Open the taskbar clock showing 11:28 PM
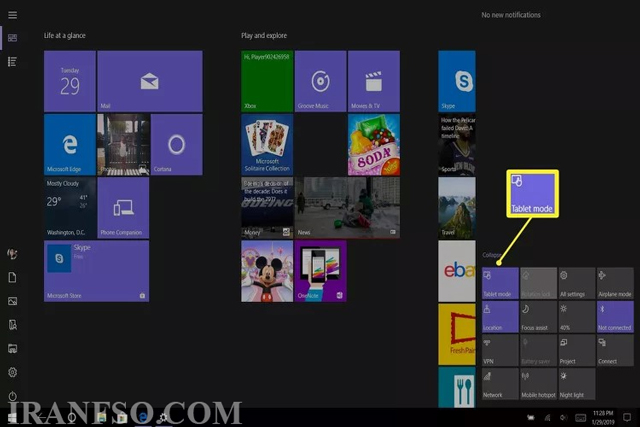The width and height of the screenshot is (640, 427). coord(603,417)
